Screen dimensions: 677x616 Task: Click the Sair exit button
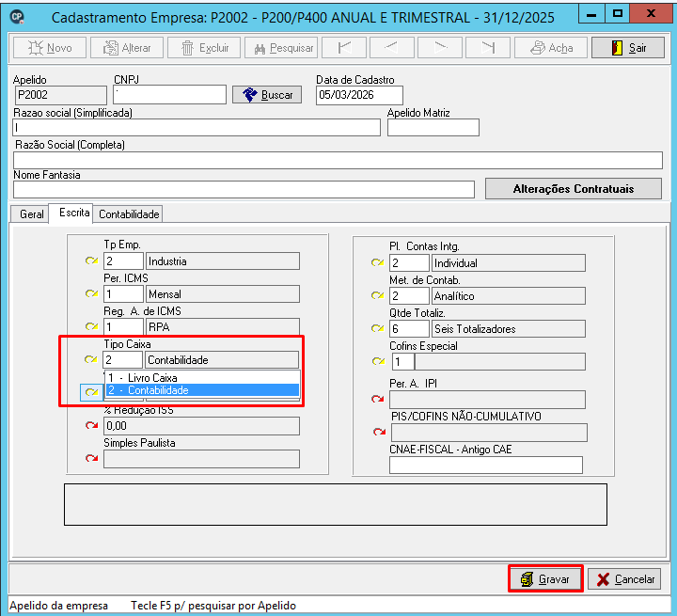point(628,48)
